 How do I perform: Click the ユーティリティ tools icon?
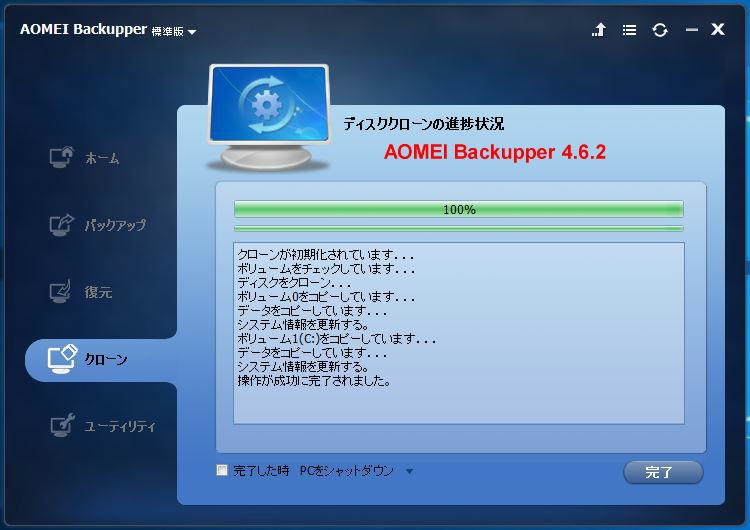(x=63, y=425)
